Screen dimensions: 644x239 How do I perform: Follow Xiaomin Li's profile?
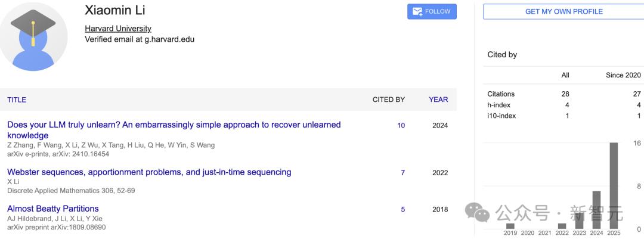pyautogui.click(x=432, y=12)
